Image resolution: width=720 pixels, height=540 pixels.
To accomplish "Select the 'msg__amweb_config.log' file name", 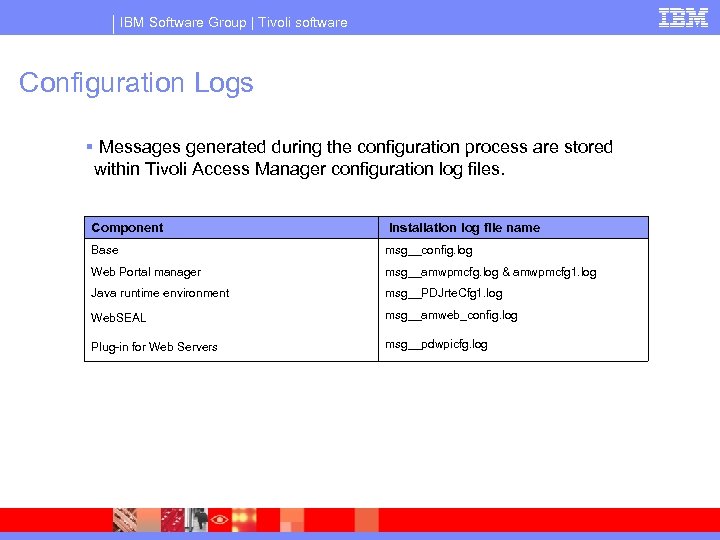I will tap(451, 315).
